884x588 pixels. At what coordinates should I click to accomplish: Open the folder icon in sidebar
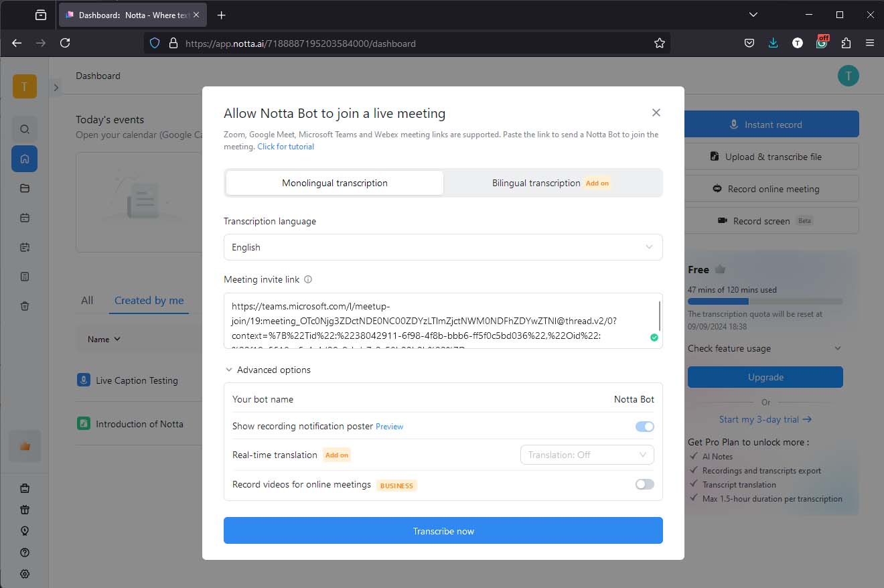tap(25, 188)
